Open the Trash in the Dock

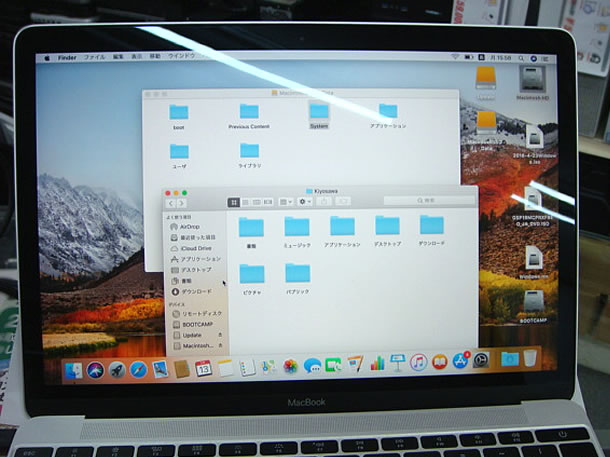[530, 358]
